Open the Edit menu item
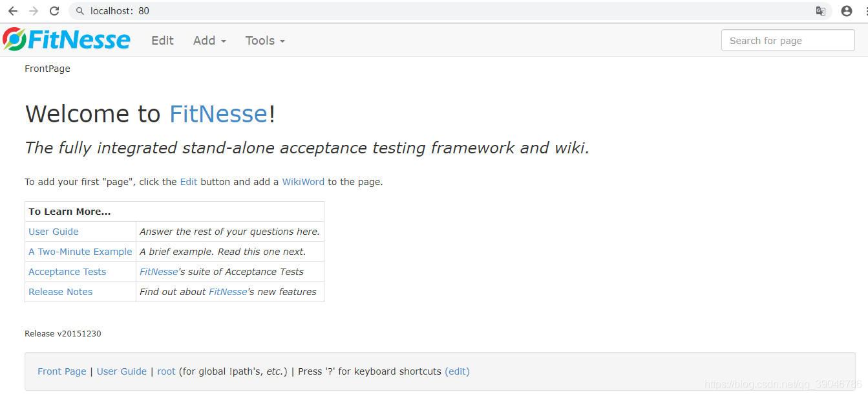The height and width of the screenshot is (396, 868). point(162,41)
